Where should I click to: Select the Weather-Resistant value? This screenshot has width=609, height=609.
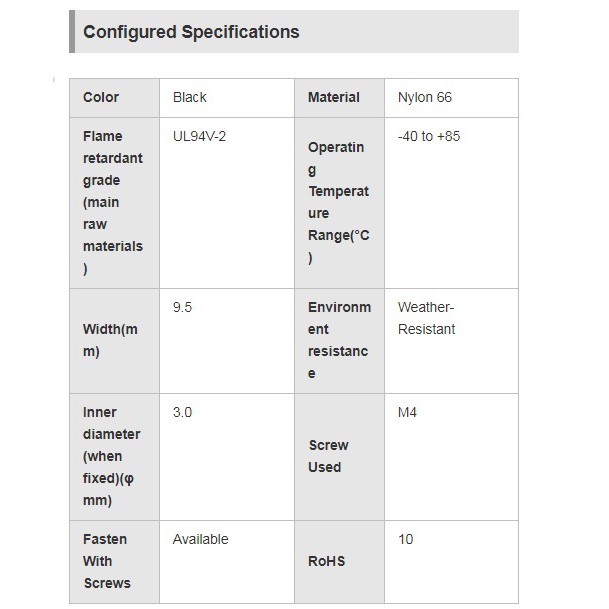click(x=426, y=318)
